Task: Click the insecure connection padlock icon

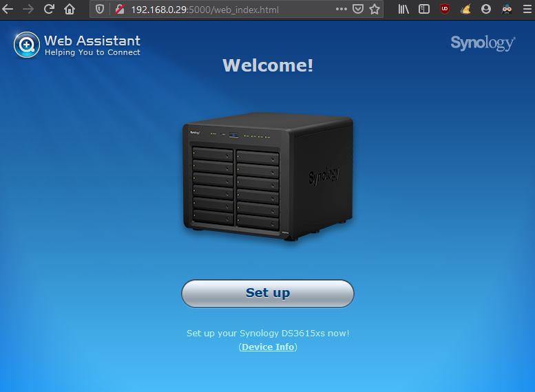Action: pos(118,9)
